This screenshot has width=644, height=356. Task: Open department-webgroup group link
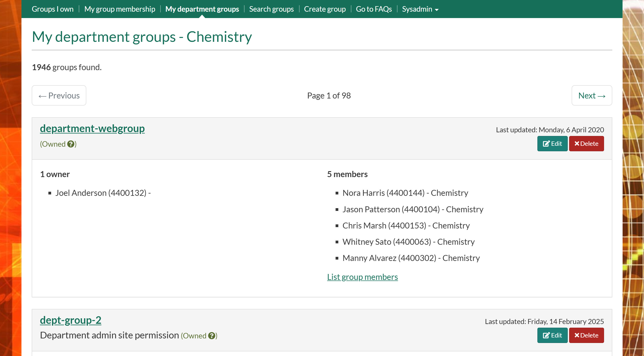coord(92,129)
